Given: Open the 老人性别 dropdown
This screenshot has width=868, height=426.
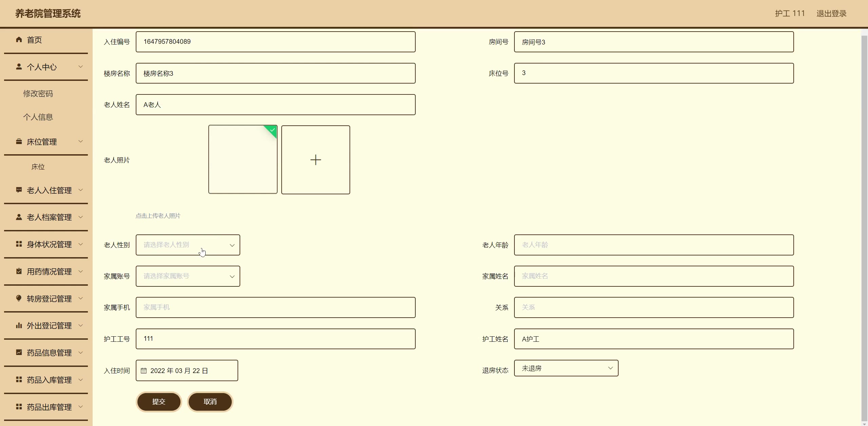Looking at the screenshot, I should pos(188,245).
